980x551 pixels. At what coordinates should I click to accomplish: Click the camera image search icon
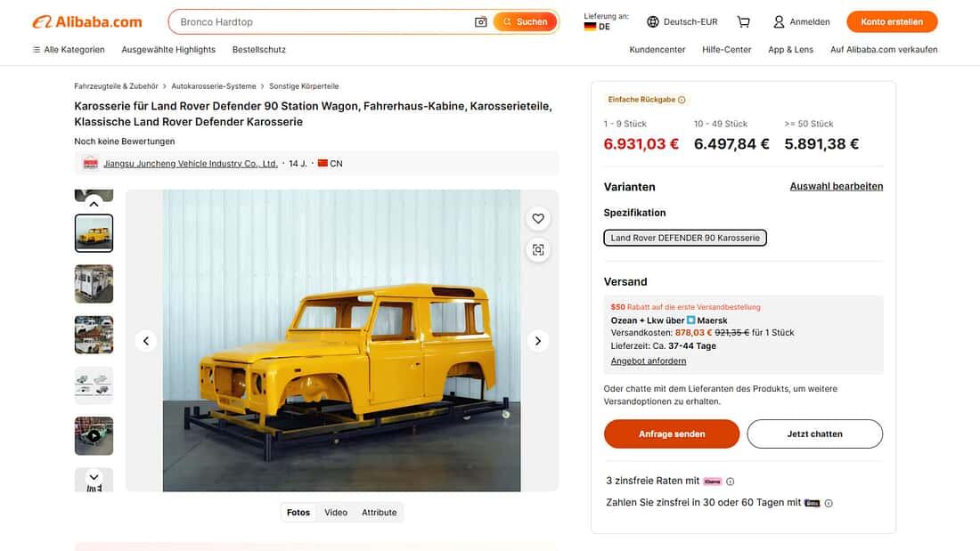pos(481,21)
